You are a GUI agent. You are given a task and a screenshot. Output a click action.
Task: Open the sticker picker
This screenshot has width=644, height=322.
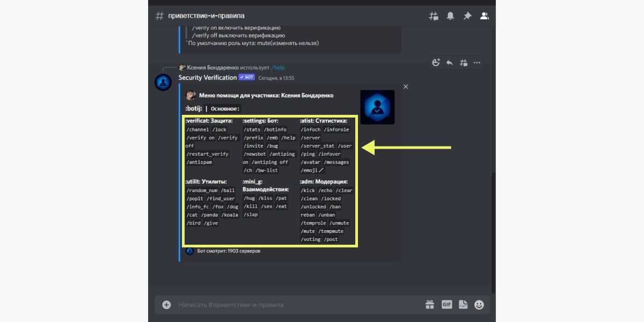coord(463,305)
